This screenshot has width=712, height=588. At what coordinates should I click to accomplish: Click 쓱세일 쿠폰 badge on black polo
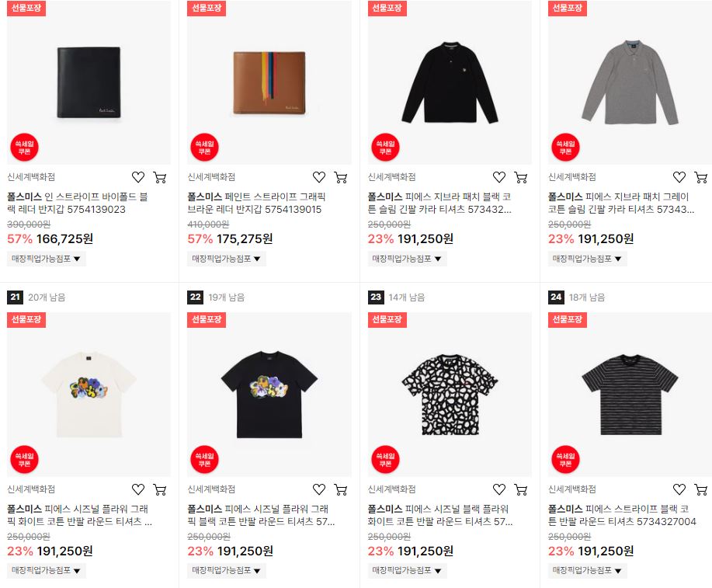point(385,148)
